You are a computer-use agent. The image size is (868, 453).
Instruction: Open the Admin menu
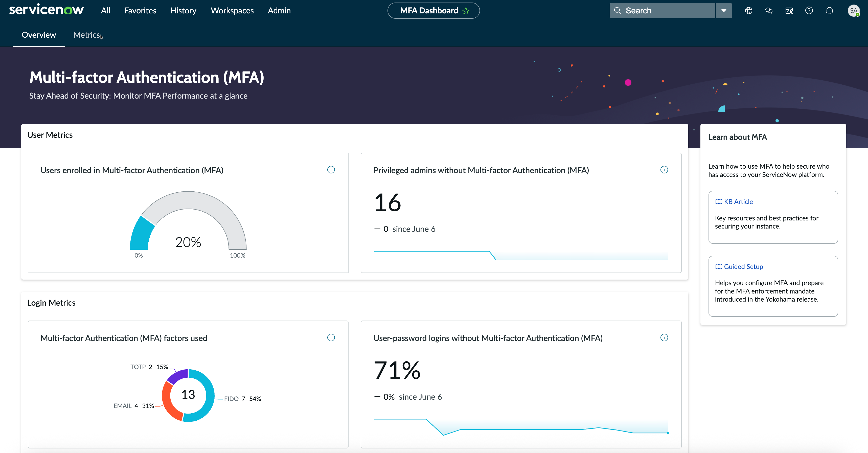coord(279,10)
